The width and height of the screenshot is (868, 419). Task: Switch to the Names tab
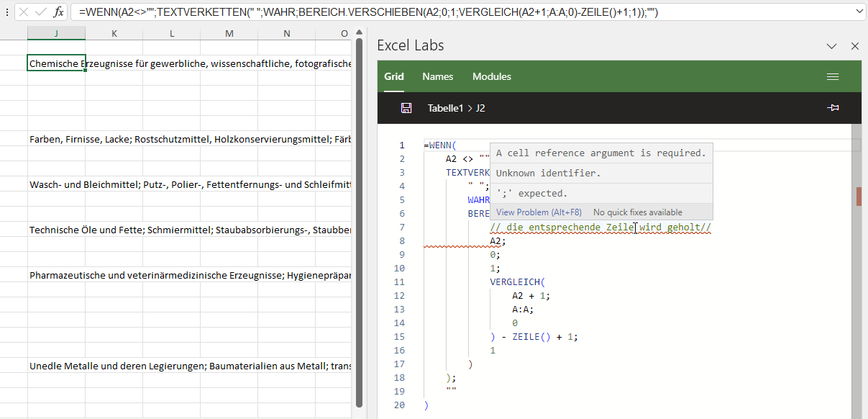[437, 76]
